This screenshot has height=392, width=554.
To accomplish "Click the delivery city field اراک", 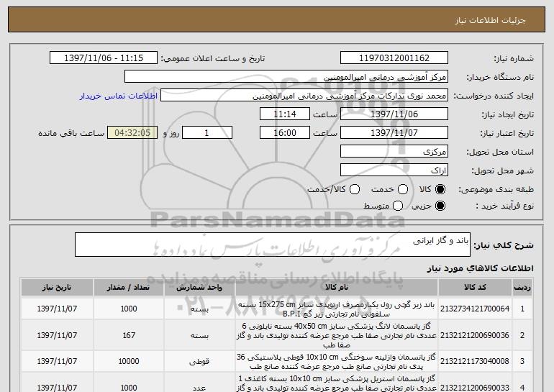I will (394, 170).
